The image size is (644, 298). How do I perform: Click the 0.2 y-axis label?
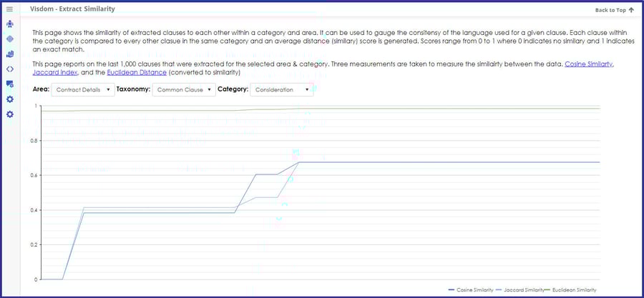click(x=34, y=244)
